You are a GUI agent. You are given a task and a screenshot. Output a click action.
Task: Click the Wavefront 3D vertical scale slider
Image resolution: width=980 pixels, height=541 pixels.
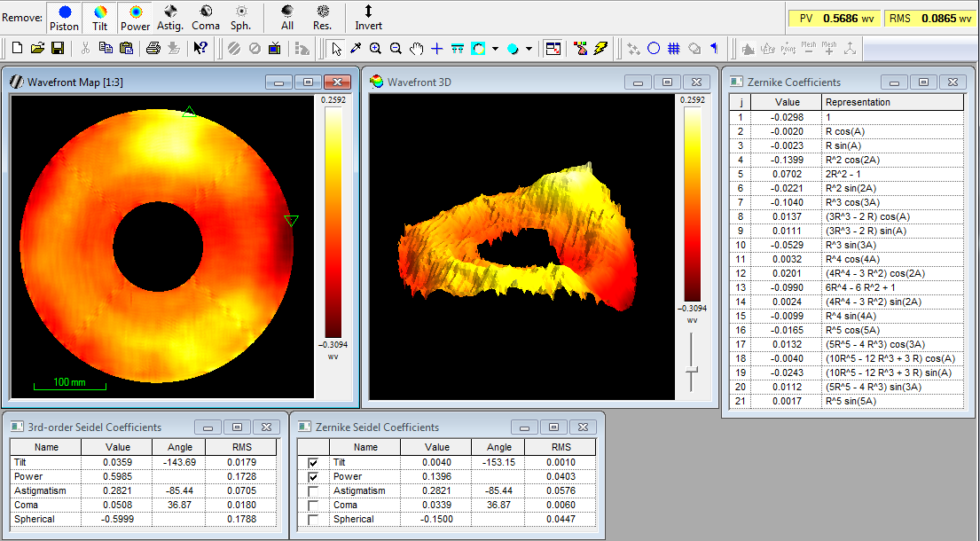(x=692, y=369)
